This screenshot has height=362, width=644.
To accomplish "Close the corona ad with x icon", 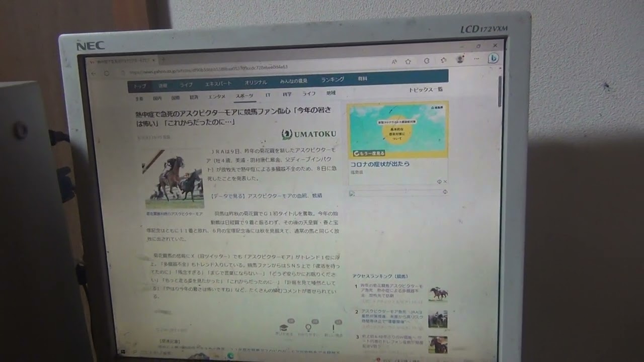I will [445, 182].
